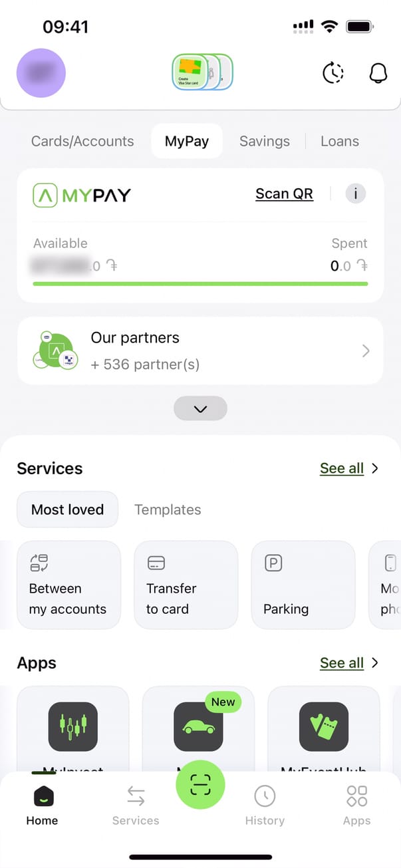This screenshot has height=868, width=401.
Task: Switch to the Savings tab
Action: click(265, 141)
